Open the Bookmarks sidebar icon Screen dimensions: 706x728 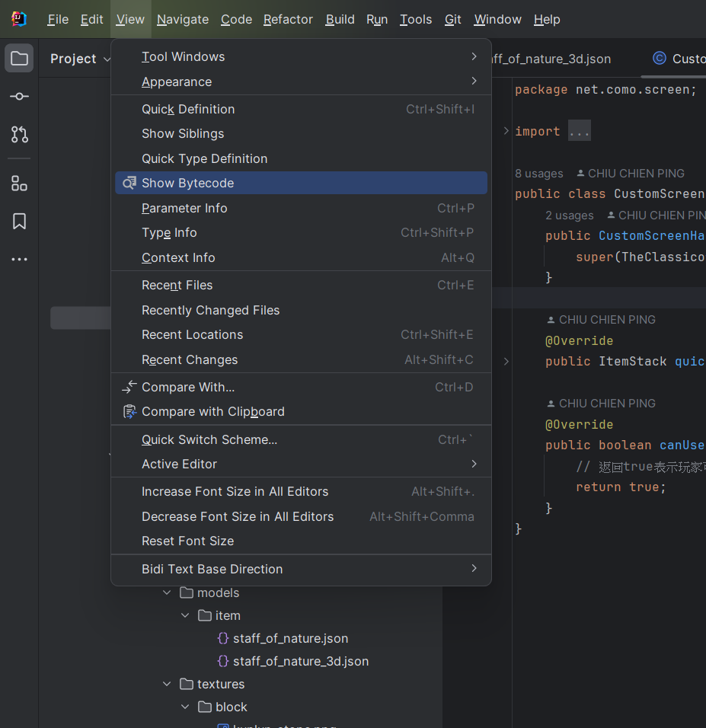pyautogui.click(x=19, y=222)
